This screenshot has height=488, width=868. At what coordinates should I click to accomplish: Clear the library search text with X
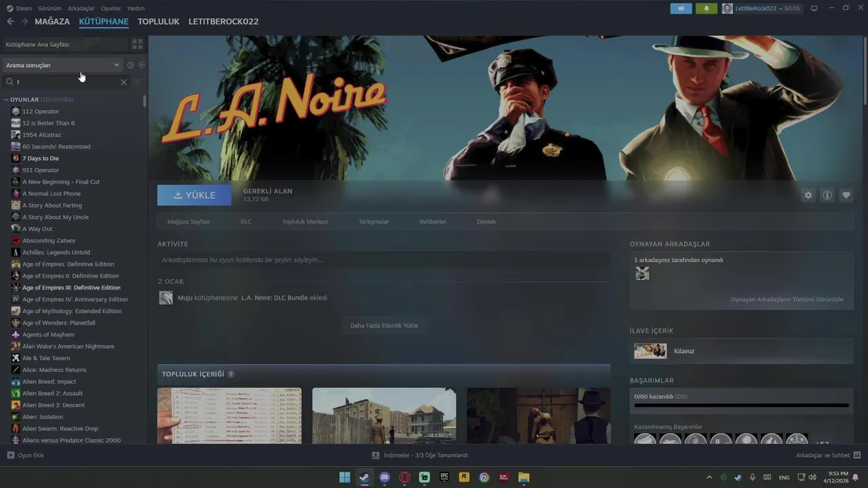(123, 82)
